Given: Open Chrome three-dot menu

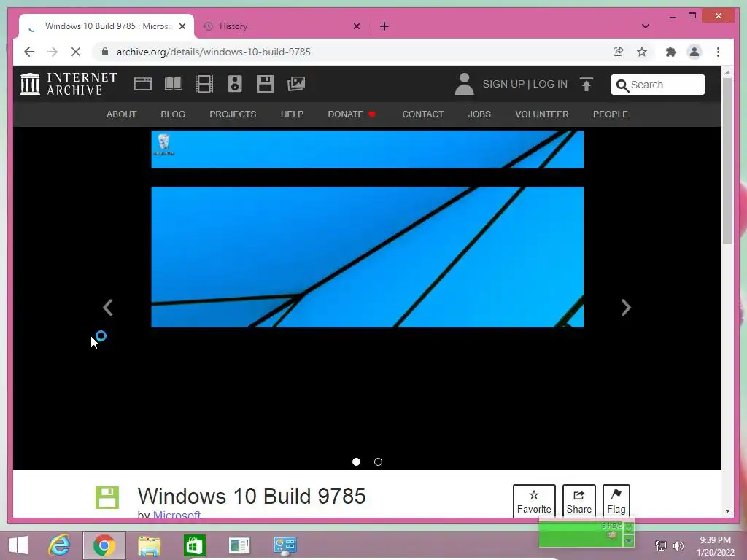Looking at the screenshot, I should tap(719, 52).
